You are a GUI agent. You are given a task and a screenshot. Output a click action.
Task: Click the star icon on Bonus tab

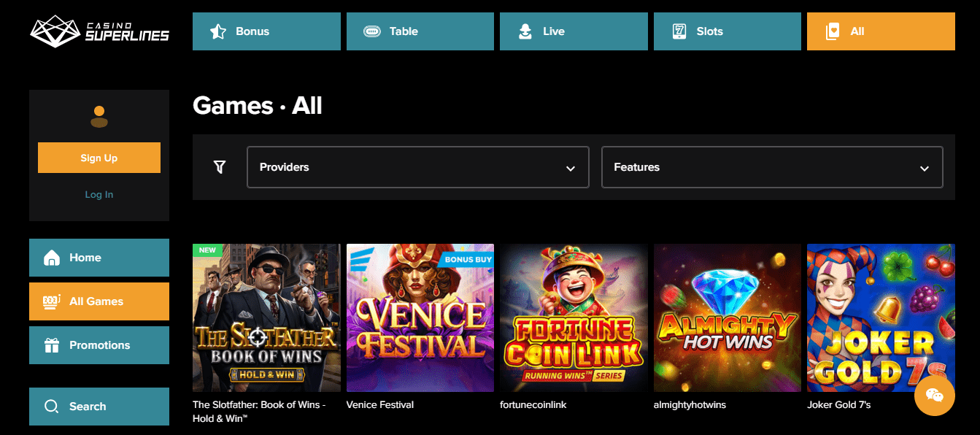click(217, 31)
